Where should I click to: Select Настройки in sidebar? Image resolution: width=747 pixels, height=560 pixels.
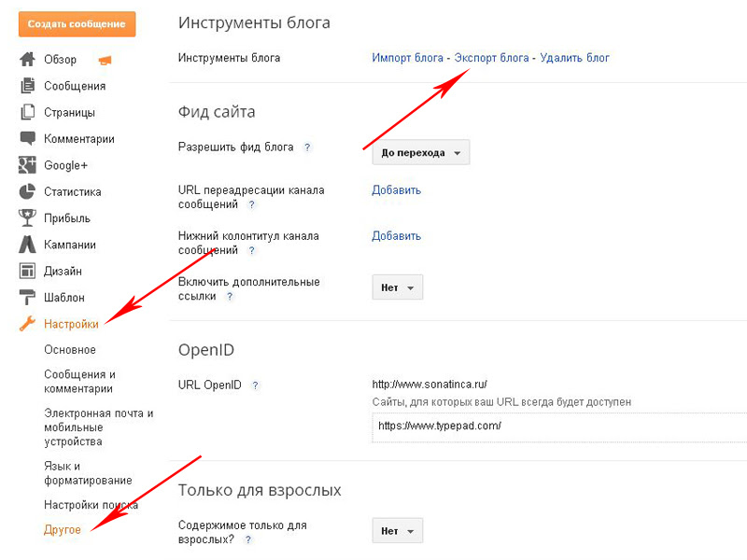click(x=72, y=324)
